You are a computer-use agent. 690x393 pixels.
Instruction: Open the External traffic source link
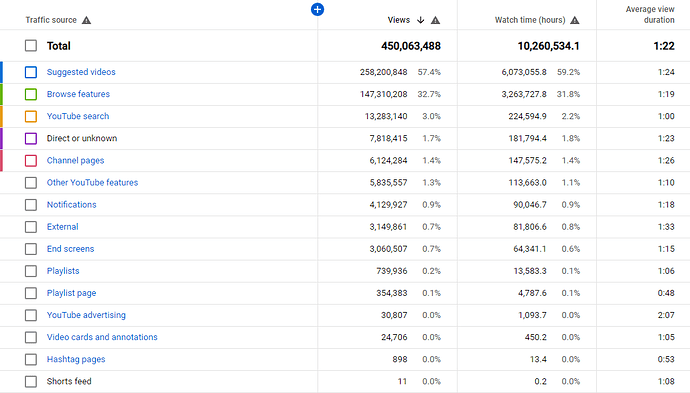62,227
